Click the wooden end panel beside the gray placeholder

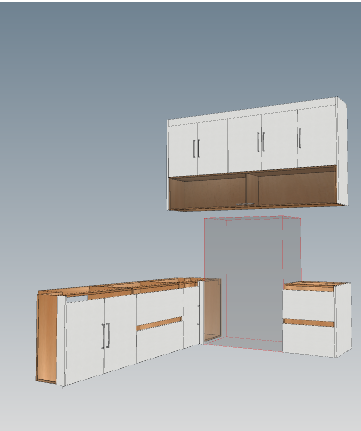pyautogui.click(x=211, y=309)
